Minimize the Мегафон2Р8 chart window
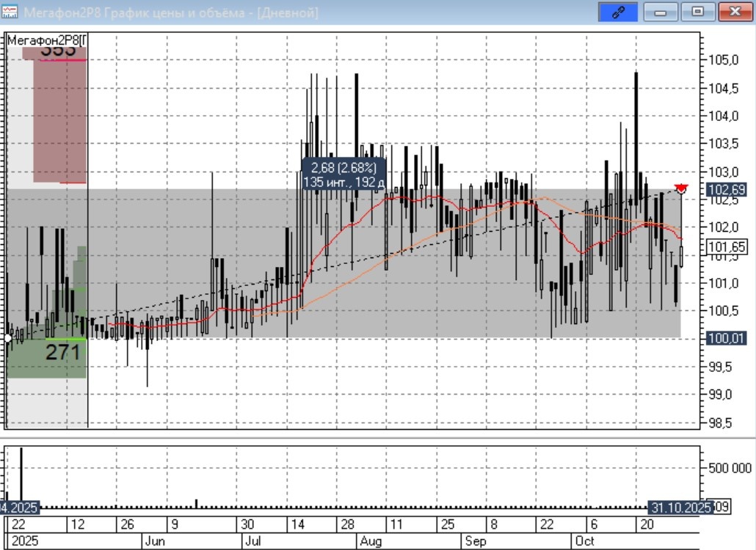This screenshot has height=550, width=756. point(660,12)
